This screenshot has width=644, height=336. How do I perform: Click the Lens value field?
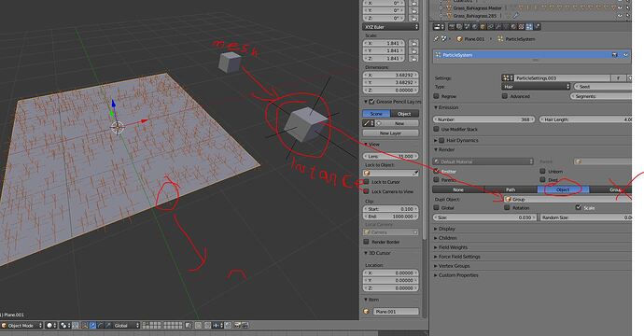coord(390,157)
